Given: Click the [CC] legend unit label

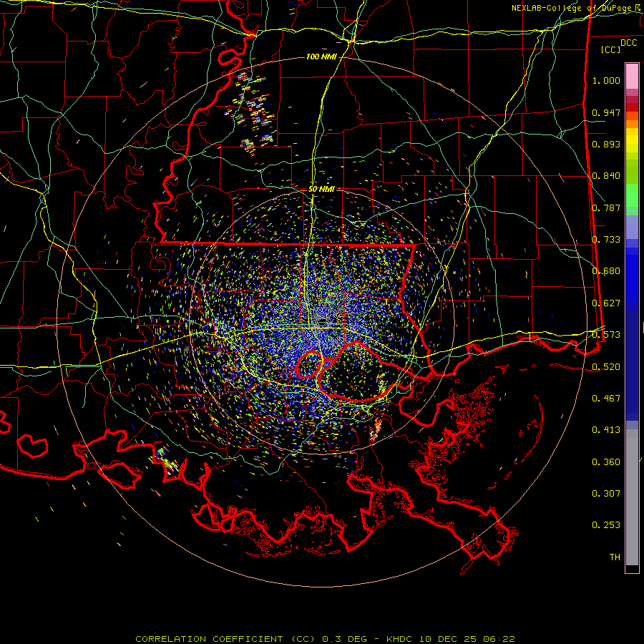Looking at the screenshot, I should point(611,49).
